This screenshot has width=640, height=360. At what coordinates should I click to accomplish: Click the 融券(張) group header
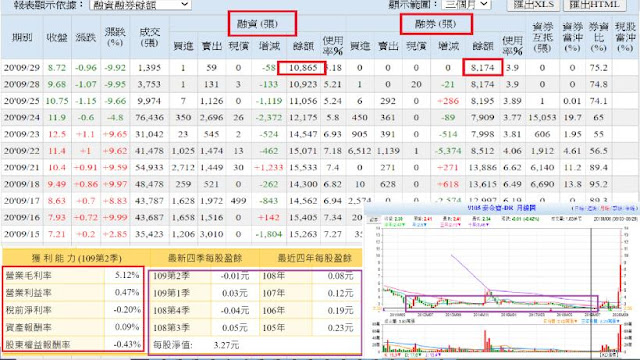tap(436, 24)
